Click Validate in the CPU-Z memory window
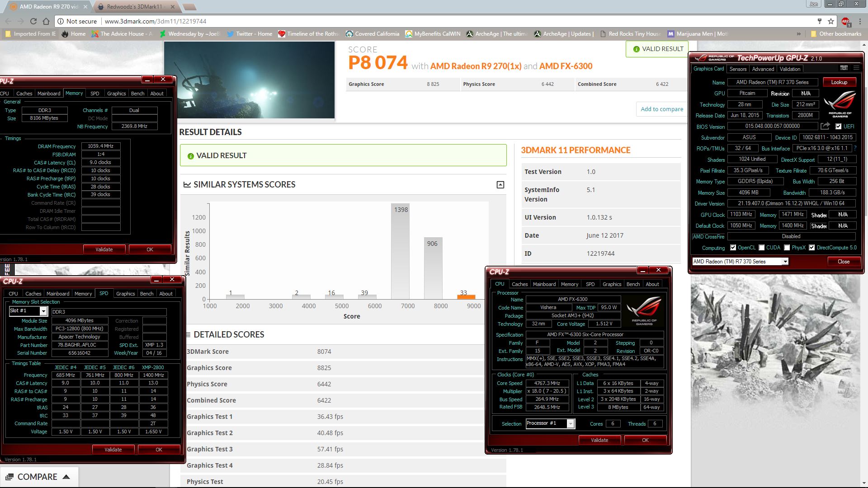Image resolution: width=868 pixels, height=488 pixels. (104, 249)
